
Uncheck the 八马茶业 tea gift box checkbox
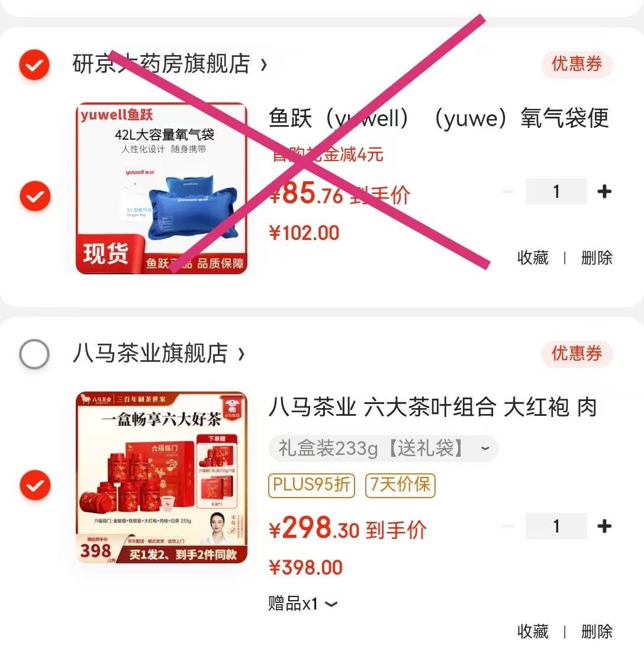(36, 485)
